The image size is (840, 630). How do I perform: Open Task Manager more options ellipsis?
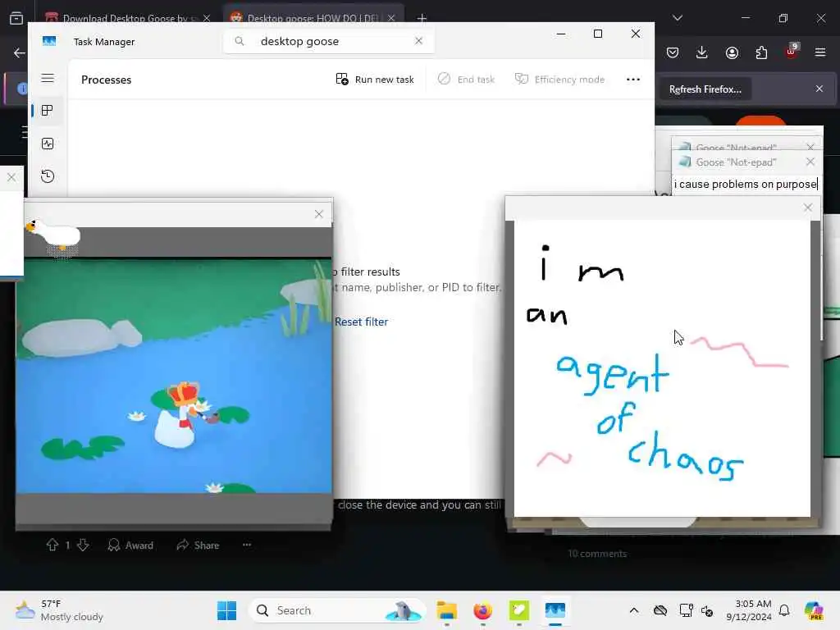(633, 80)
